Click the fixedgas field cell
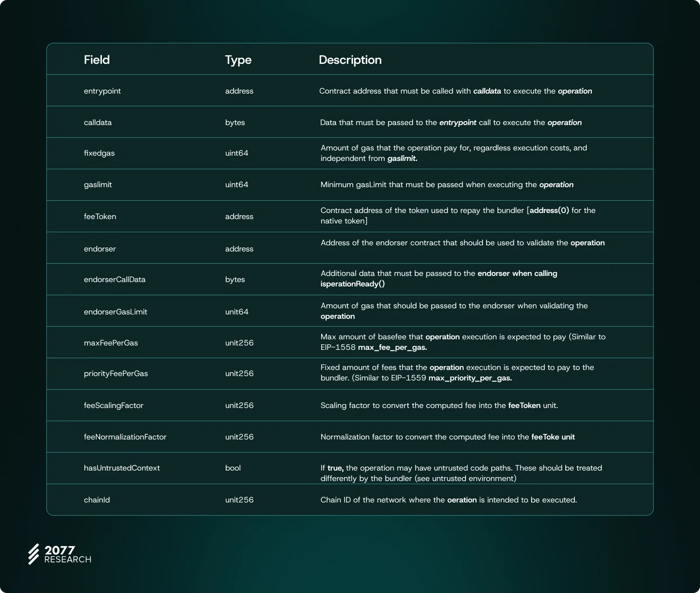The width and height of the screenshot is (700, 593). pos(99,153)
